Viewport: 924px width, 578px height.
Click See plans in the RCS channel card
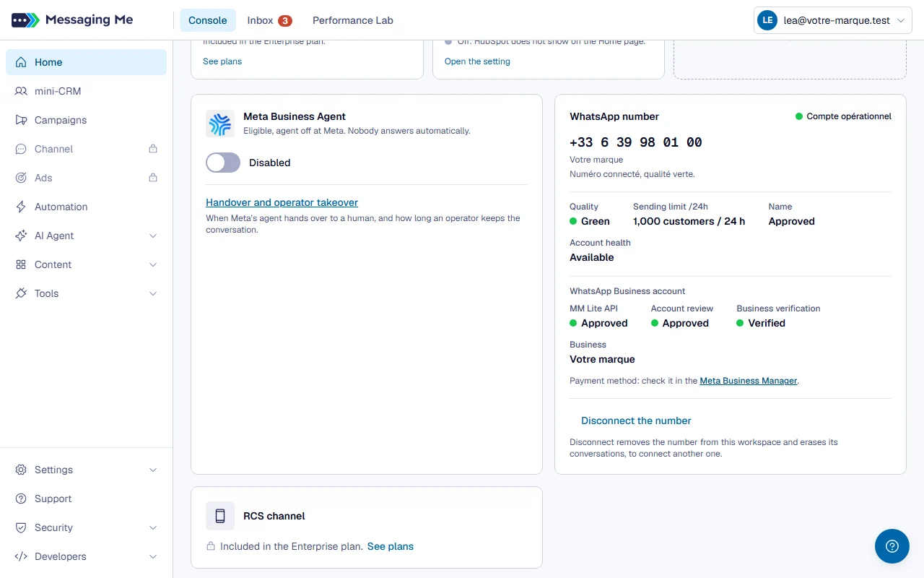click(391, 546)
